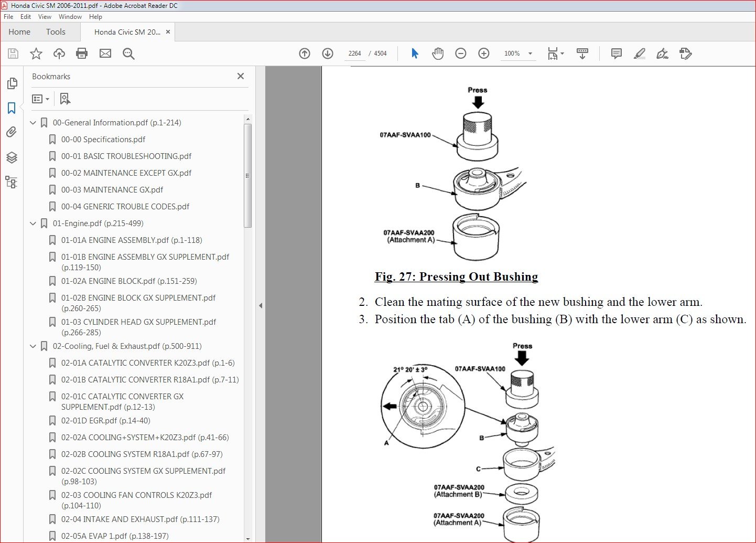756x543 pixels.
Task: Open 01-03 CYLINDER HEAD GX SUPPLEMENT bookmark
Action: 138,327
